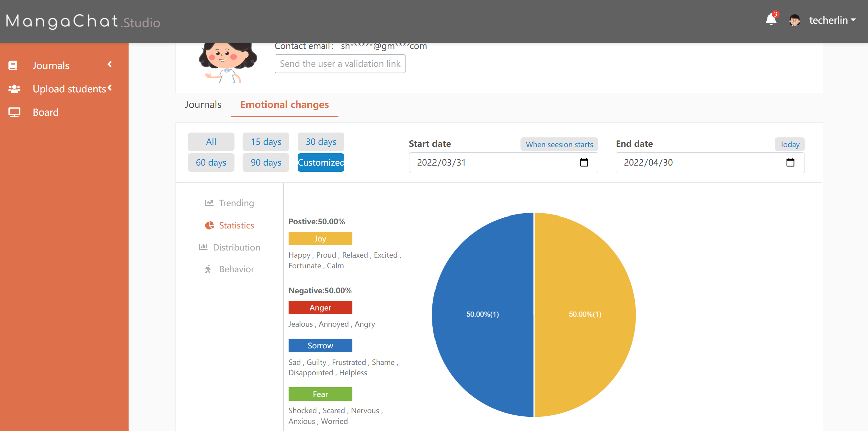Expand the Journals sidebar chevron

click(109, 64)
